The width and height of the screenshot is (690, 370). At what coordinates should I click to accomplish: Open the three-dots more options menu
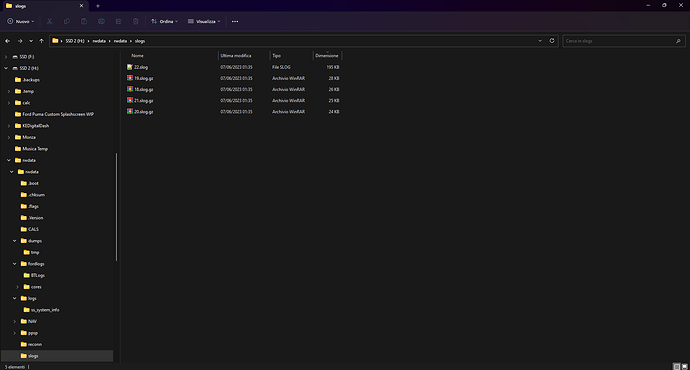tap(235, 21)
